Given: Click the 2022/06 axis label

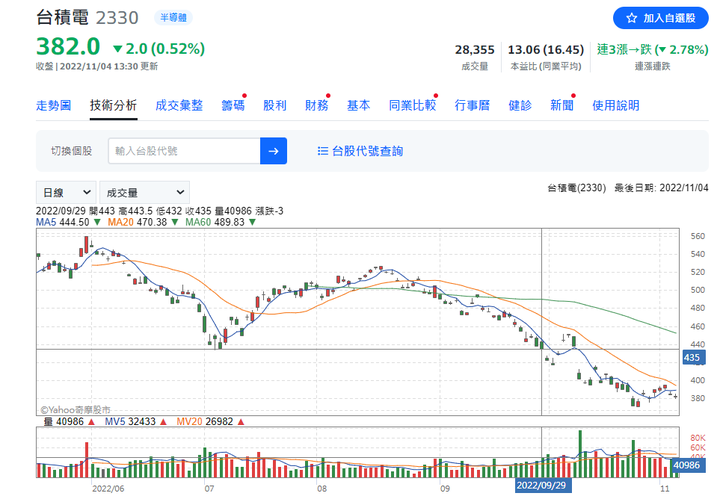Looking at the screenshot, I should click(108, 489).
